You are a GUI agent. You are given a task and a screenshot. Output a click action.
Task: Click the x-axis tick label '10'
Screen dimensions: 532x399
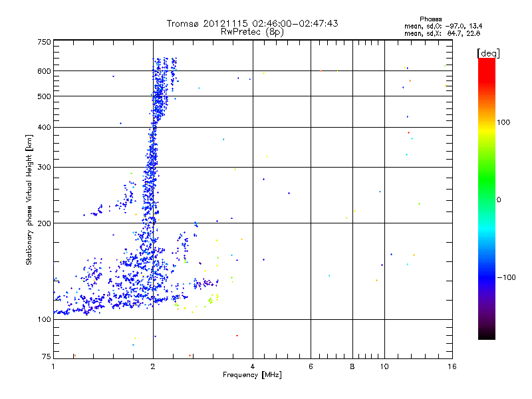click(384, 366)
